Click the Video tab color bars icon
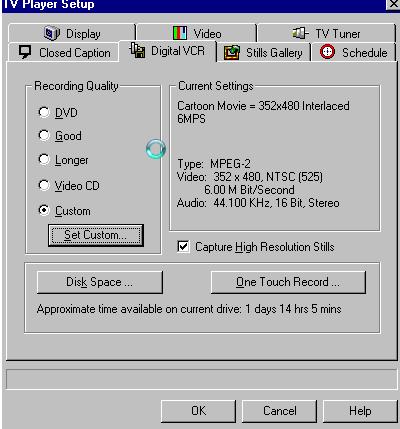This screenshot has height=429, width=400. coord(180,33)
